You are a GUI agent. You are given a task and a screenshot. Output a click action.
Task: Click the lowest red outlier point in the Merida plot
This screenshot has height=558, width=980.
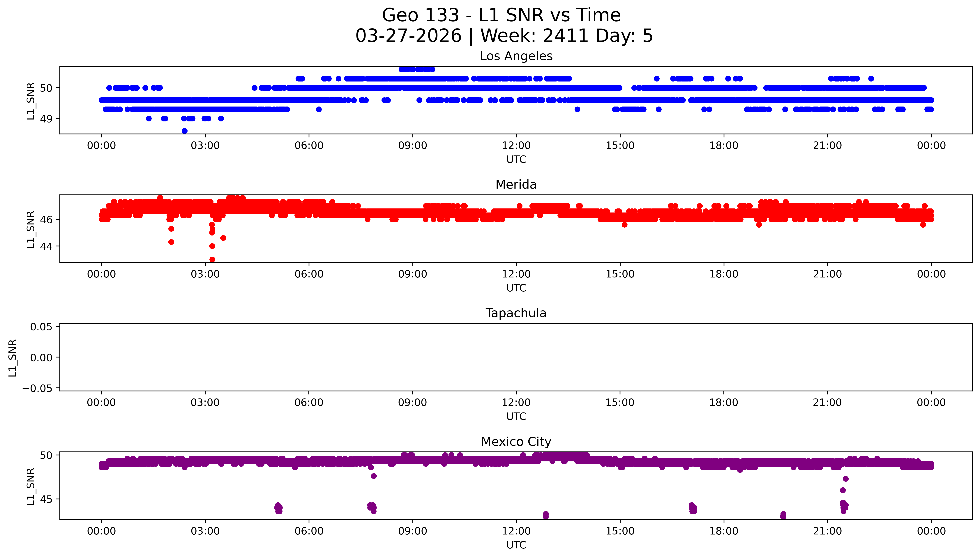[x=212, y=259]
